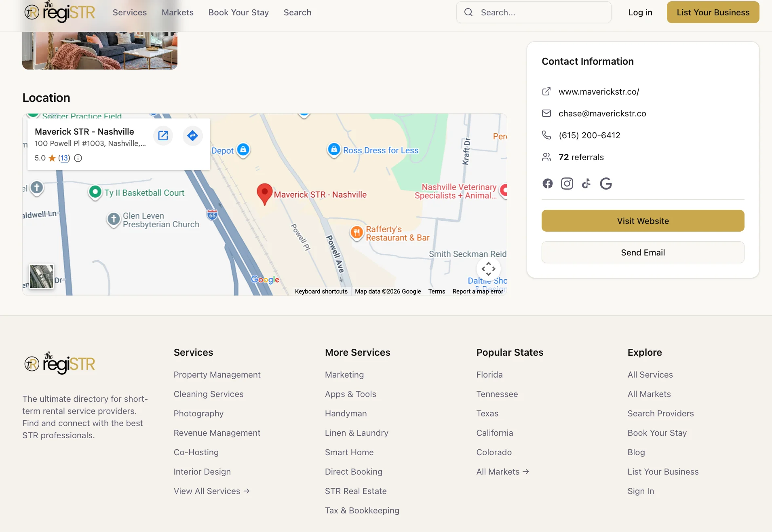
Task: Switch to satellite view thumbnail
Action: (42, 276)
